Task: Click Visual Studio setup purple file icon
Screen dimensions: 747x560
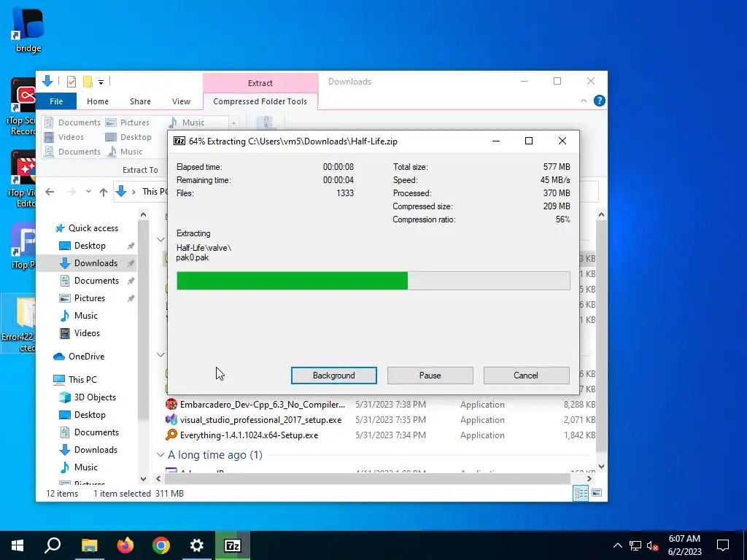Action: tap(171, 419)
